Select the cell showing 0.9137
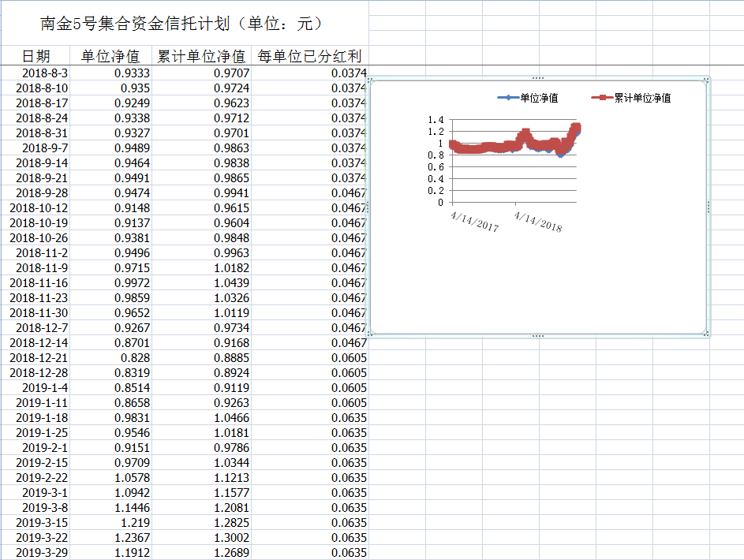The width and height of the screenshot is (744, 560). click(x=110, y=223)
